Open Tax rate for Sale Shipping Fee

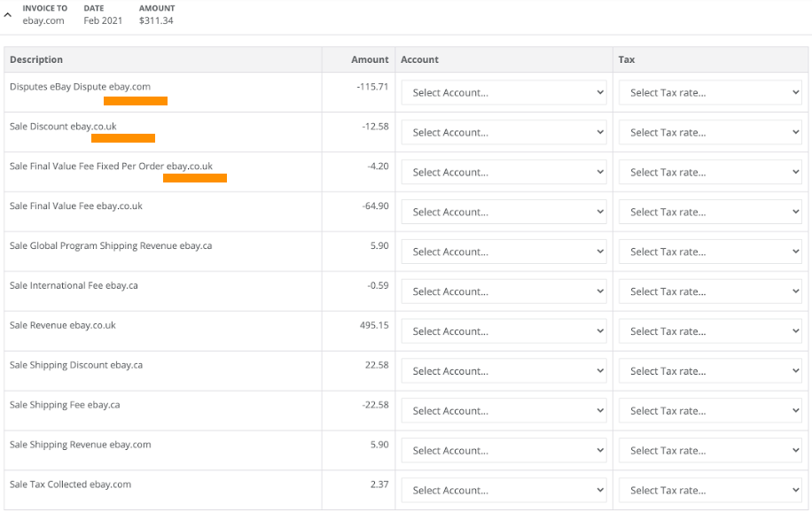click(x=710, y=410)
